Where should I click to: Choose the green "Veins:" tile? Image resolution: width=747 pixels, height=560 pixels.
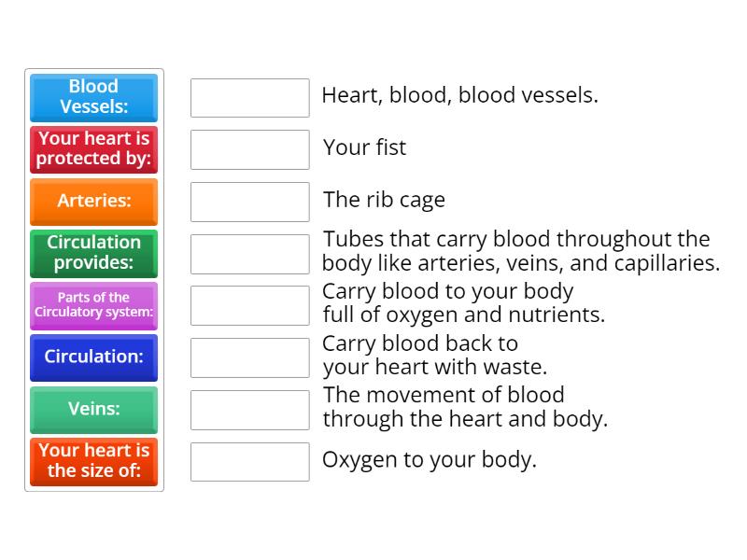pyautogui.click(x=93, y=410)
